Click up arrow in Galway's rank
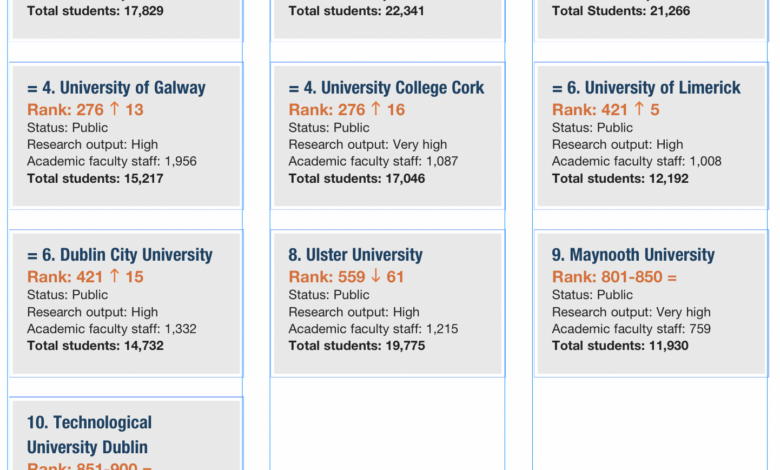 114,109
